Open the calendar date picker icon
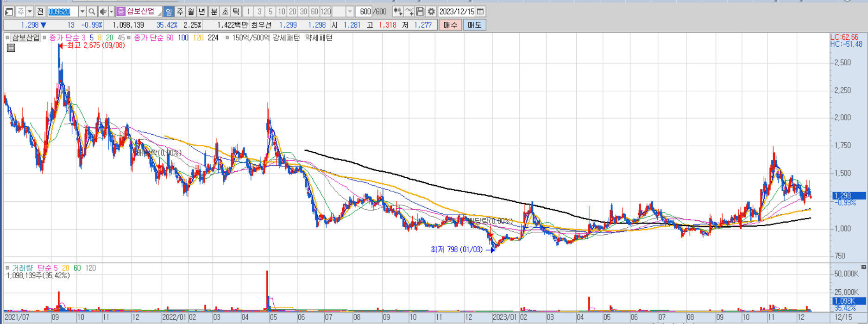This screenshot has height=324, width=868. [x=480, y=12]
